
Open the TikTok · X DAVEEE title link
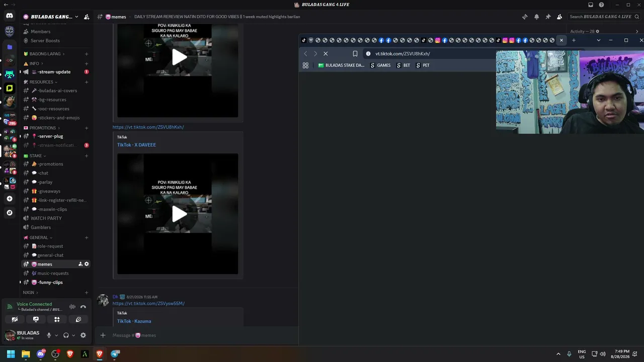click(136, 145)
